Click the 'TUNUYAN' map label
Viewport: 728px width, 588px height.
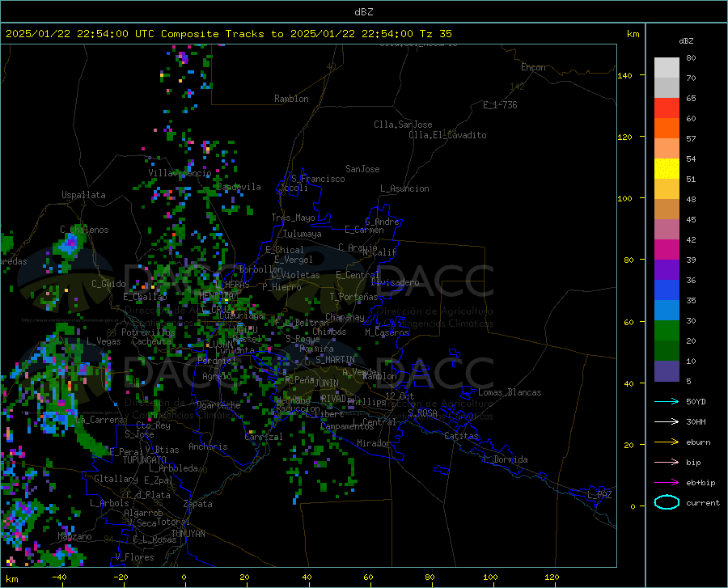pos(188,533)
